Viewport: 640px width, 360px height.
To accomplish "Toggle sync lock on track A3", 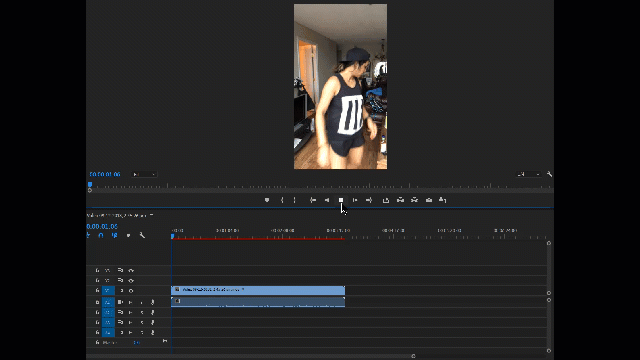I will 120,322.
